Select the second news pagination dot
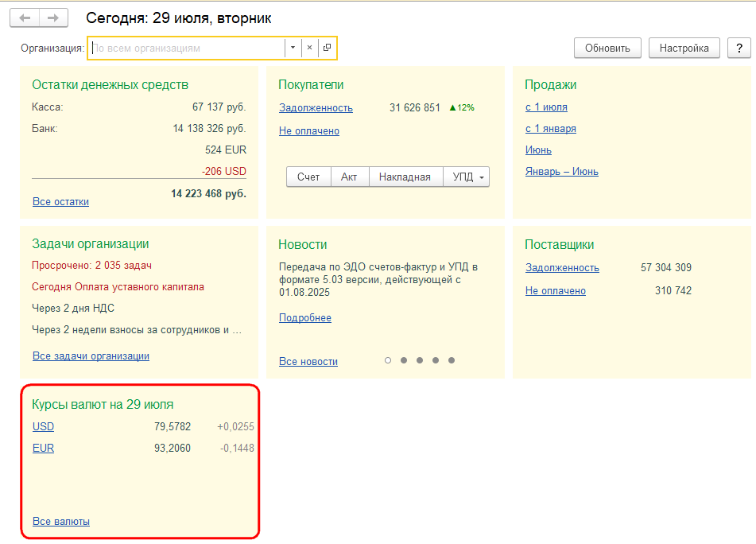The width and height of the screenshot is (756, 544). 404,360
